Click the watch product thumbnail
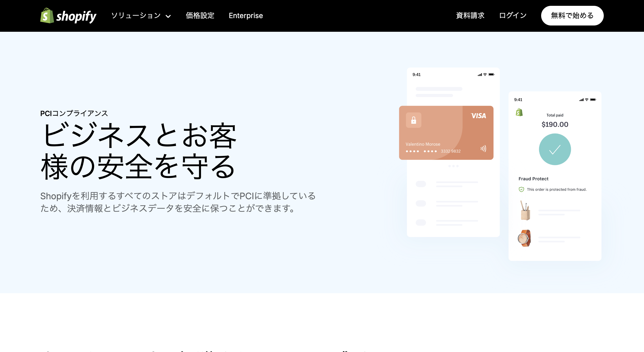 point(525,238)
